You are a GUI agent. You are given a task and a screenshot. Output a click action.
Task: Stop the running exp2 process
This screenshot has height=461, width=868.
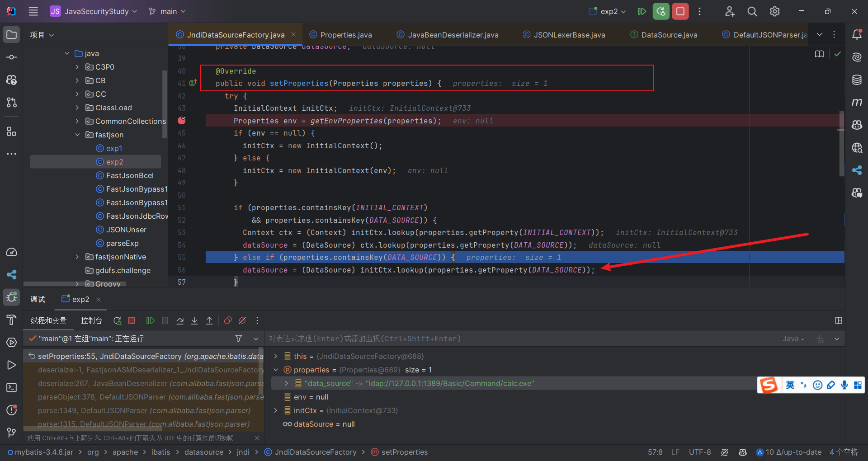(x=680, y=11)
